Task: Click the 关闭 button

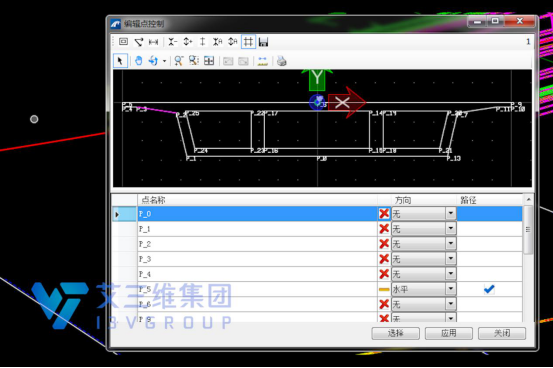Action: (502, 333)
